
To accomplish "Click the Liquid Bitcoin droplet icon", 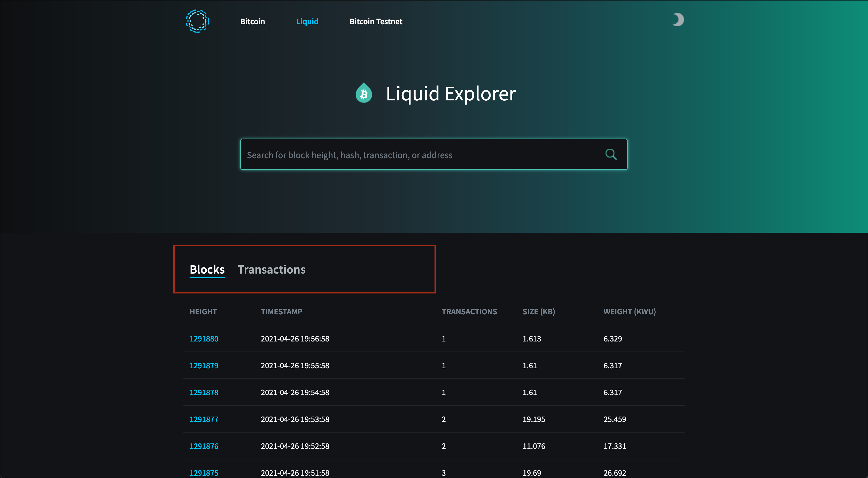I will 364,93.
